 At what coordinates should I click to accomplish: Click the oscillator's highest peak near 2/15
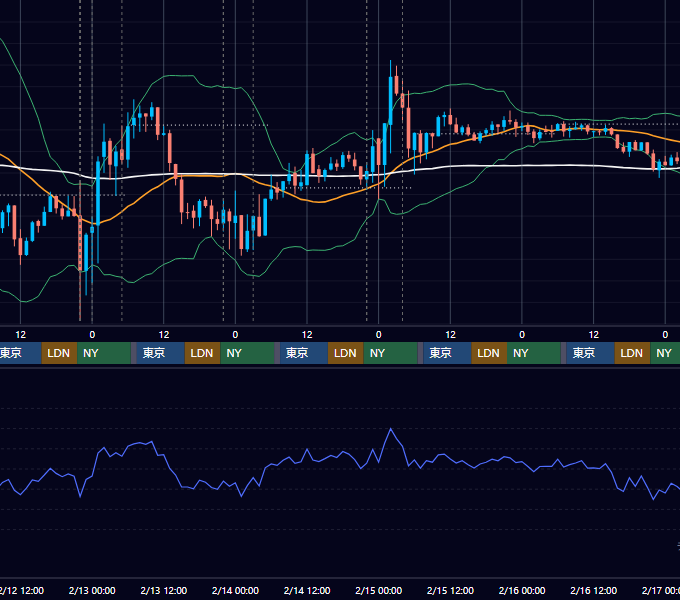point(391,429)
